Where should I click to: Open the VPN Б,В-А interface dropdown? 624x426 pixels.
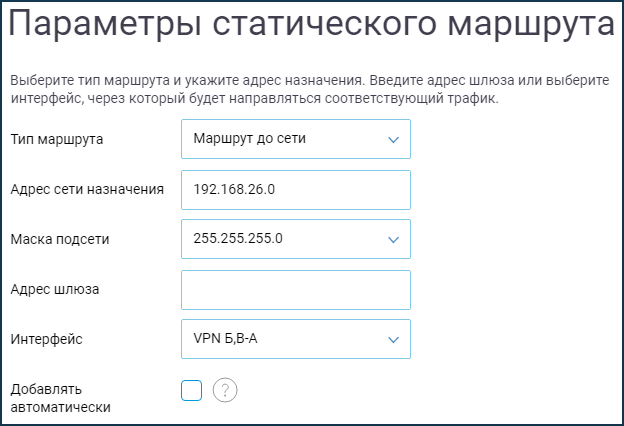click(296, 339)
